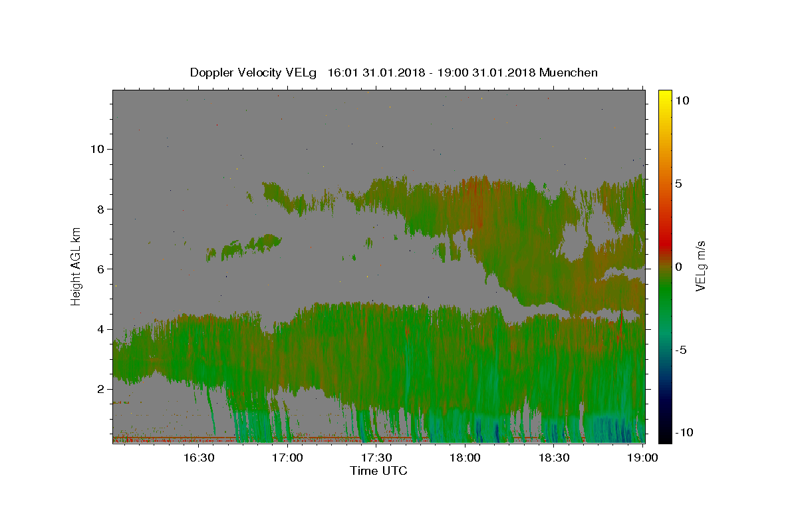The width and height of the screenshot is (798, 532).
Task: Click the colorbar value 0 label
Action: tap(679, 267)
